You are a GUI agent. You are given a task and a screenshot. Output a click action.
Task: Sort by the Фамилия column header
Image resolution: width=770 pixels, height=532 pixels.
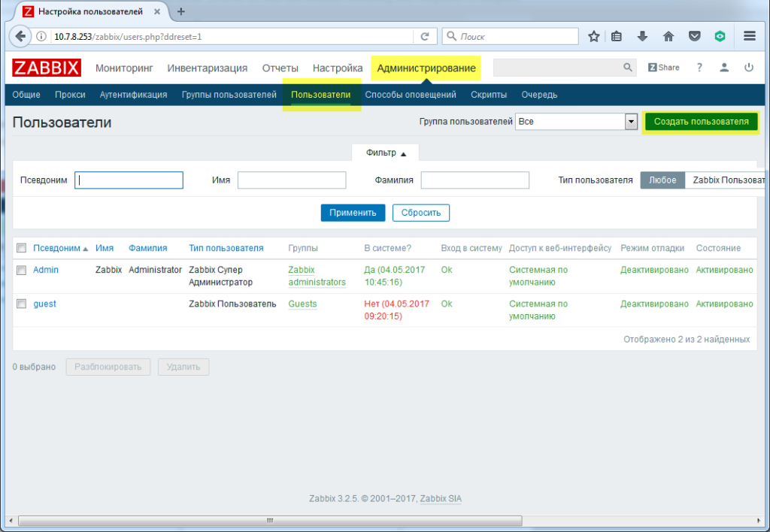click(148, 248)
